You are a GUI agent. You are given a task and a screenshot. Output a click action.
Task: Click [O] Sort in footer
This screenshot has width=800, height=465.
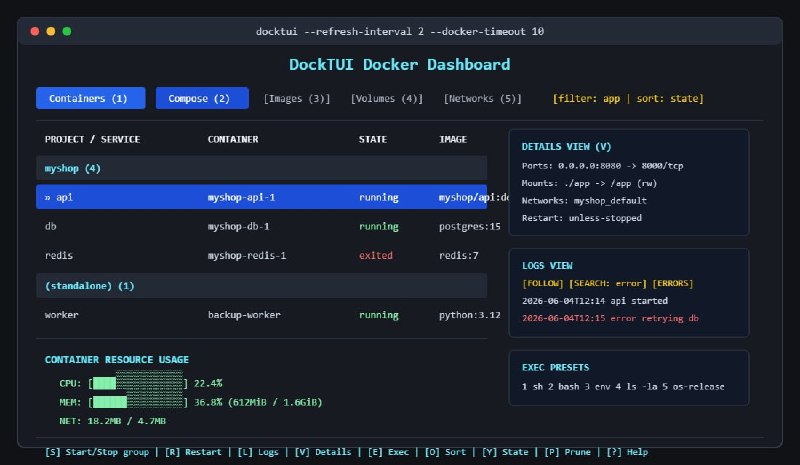click(445, 452)
